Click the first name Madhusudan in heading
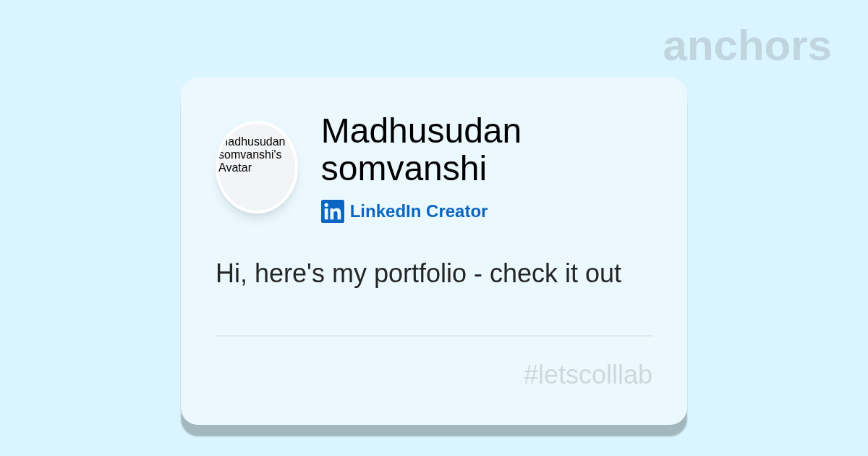 click(x=421, y=131)
